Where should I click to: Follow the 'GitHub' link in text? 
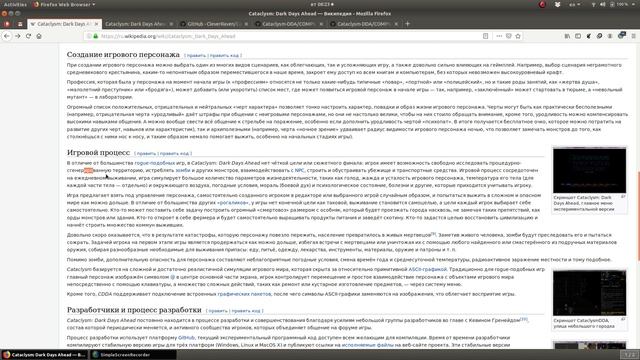[x=187, y=338]
